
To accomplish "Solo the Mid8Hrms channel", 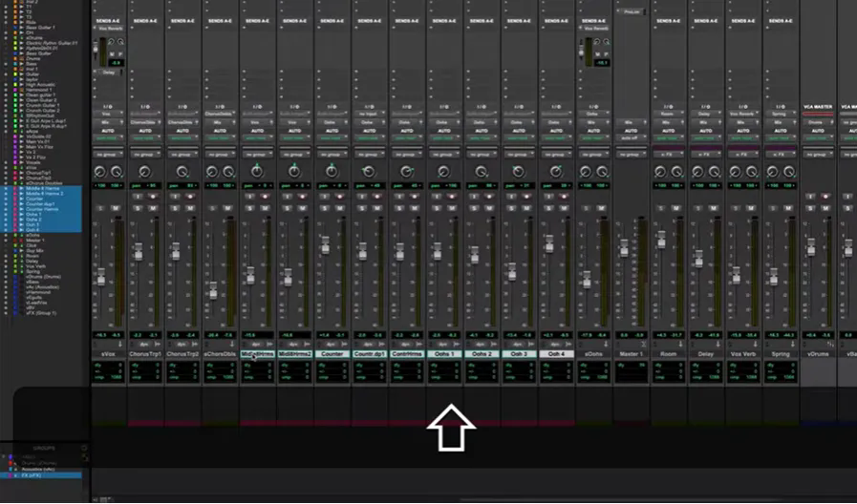I will coord(249,208).
